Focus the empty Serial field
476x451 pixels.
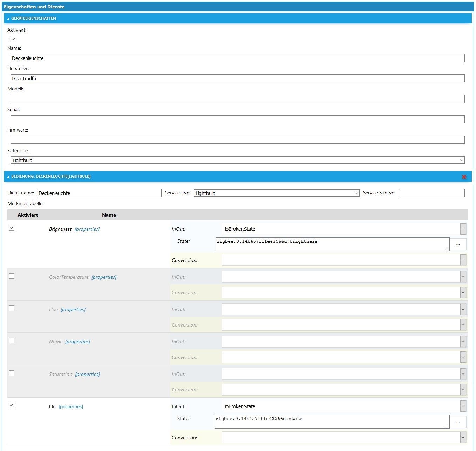238,119
